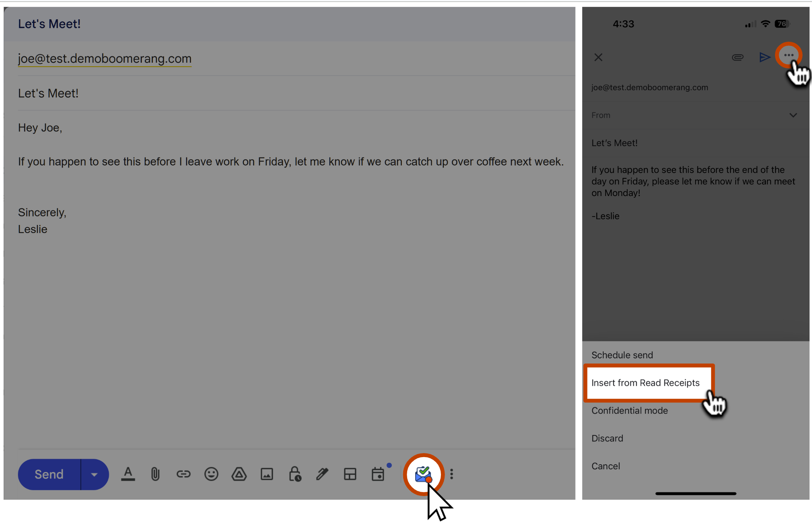This screenshot has height=523, width=812.
Task: Click the Boomerang read receipts icon
Action: coord(423,474)
